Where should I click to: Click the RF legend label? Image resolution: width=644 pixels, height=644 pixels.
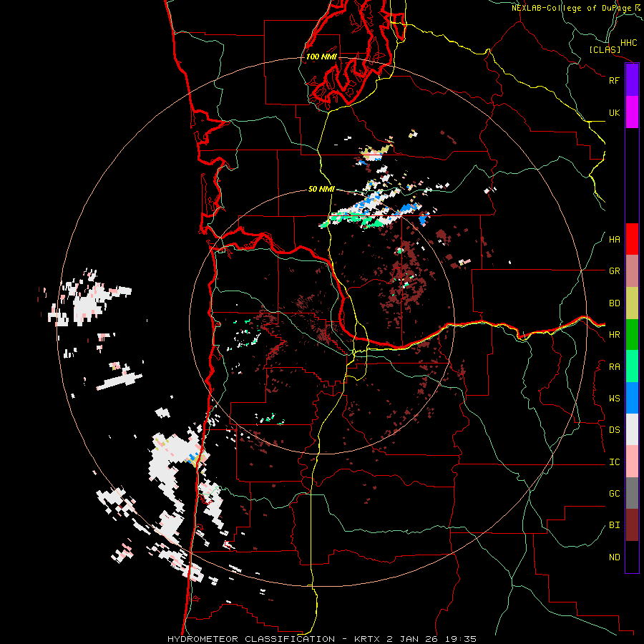(x=614, y=80)
